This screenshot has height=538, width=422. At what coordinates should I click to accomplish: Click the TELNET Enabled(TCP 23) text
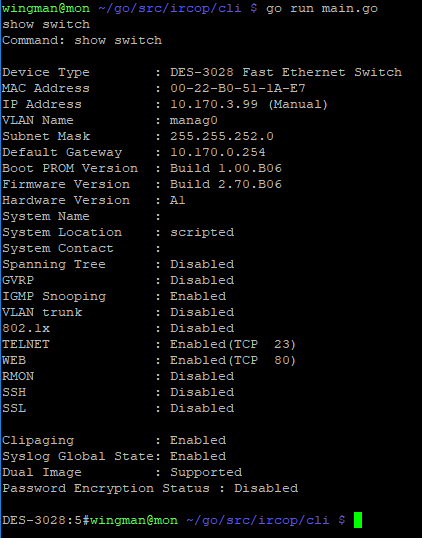[x=233, y=344]
